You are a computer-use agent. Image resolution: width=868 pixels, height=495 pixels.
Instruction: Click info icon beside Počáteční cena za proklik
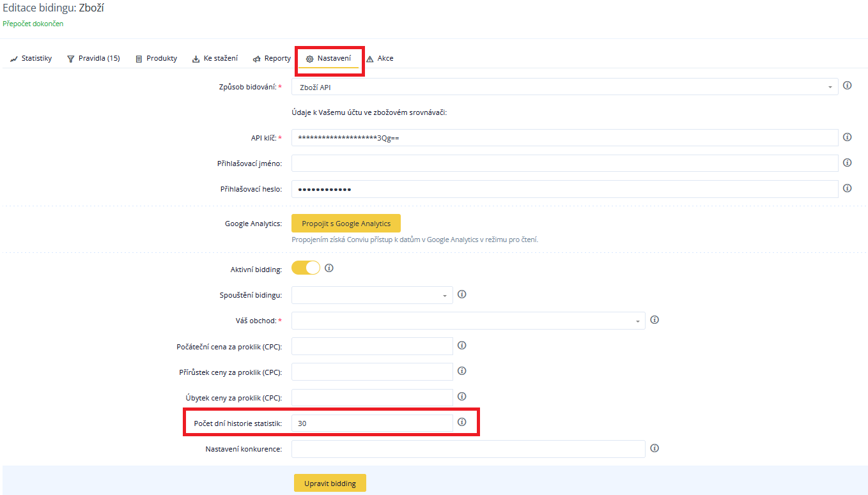point(462,346)
